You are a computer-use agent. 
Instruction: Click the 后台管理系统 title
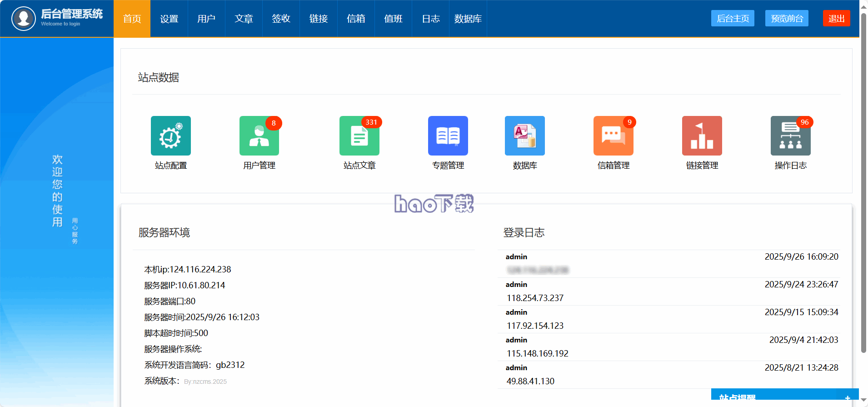[72, 14]
